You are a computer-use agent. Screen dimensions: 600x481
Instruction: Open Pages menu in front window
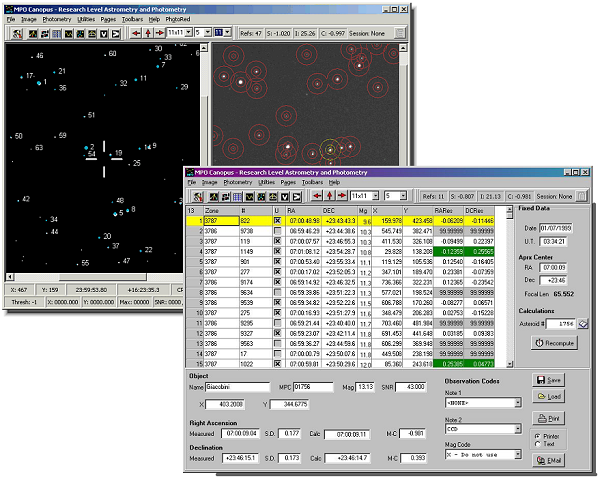288,182
